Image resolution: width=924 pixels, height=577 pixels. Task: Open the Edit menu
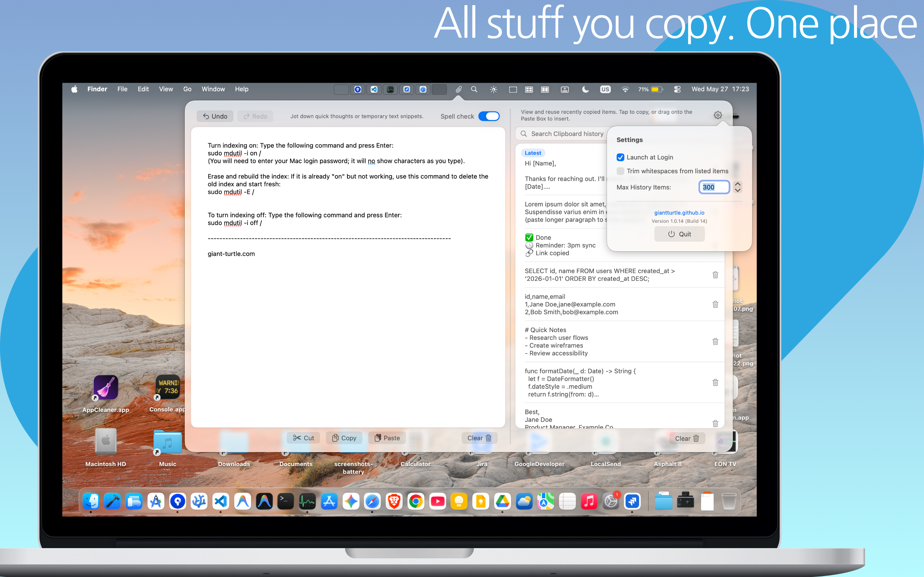click(x=143, y=89)
